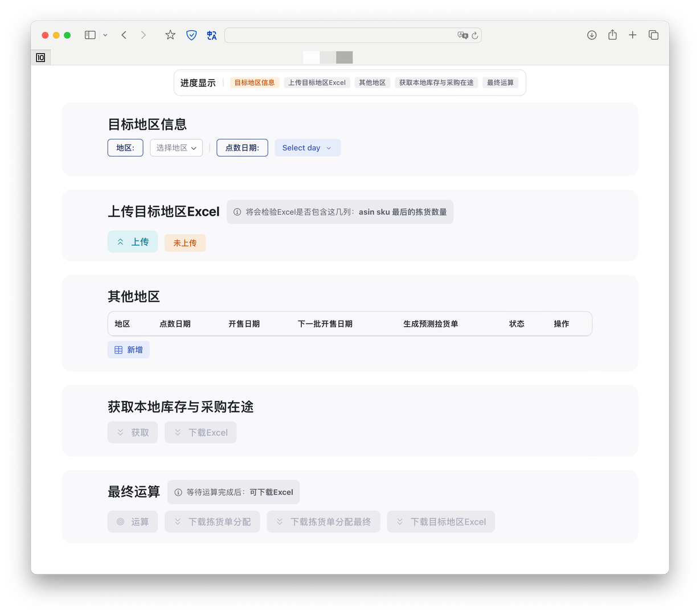The image size is (700, 615).
Task: Expand the sidebar options chevron
Action: tap(105, 35)
